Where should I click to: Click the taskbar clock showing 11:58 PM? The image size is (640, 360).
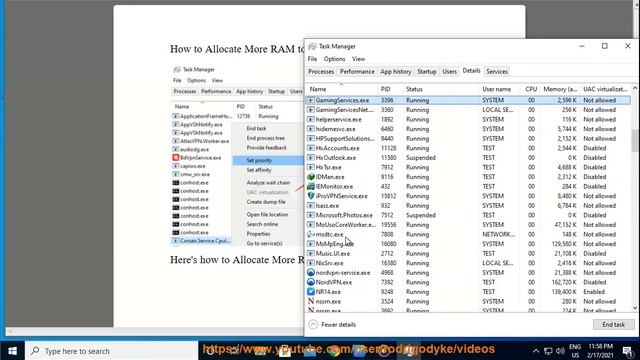pyautogui.click(x=600, y=351)
